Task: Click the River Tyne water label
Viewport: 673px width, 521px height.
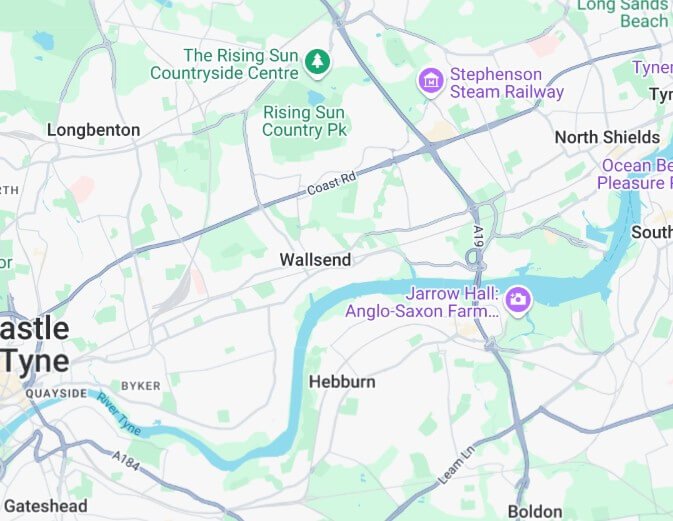Action: click(118, 414)
